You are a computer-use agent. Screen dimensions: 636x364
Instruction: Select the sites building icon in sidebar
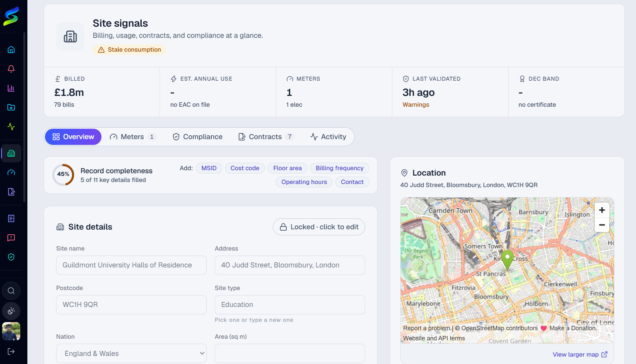[11, 153]
